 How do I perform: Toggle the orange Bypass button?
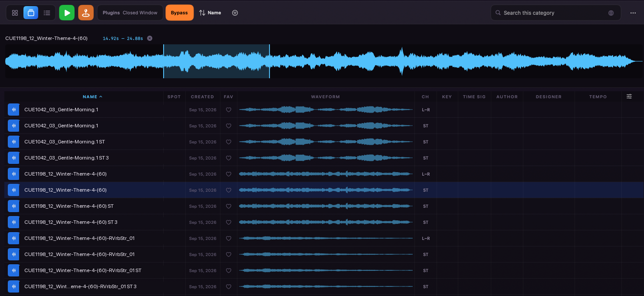click(x=179, y=13)
